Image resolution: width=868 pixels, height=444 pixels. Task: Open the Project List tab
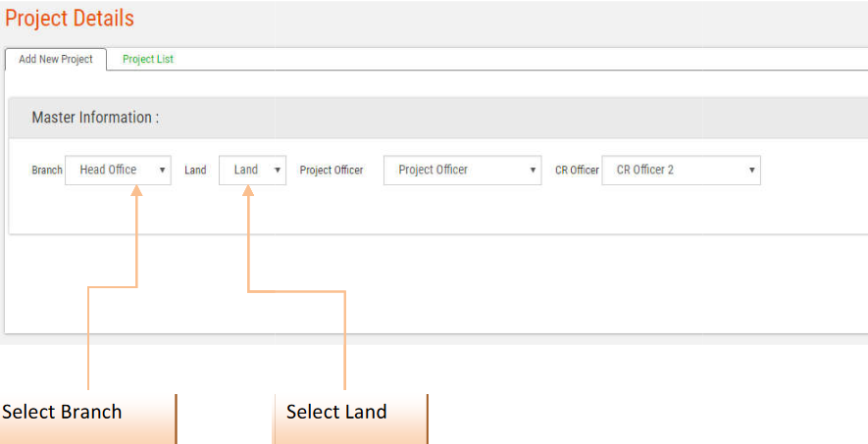pyautogui.click(x=148, y=59)
